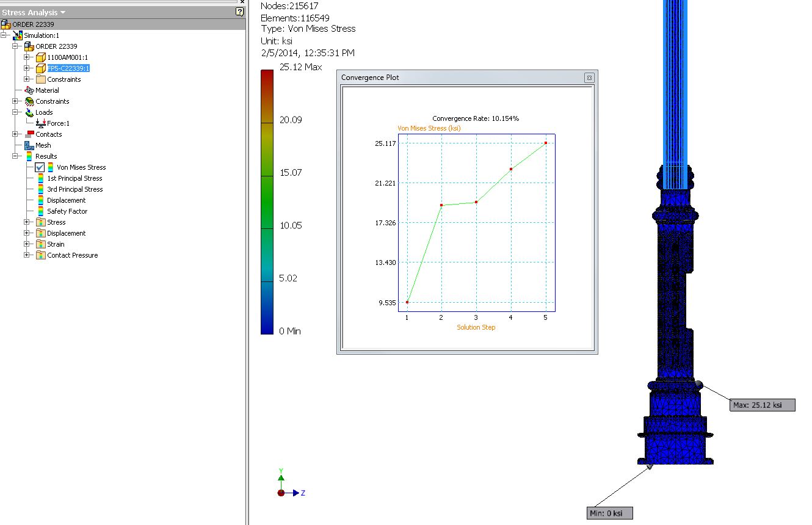Click the 3rd Principal Stress result icon
This screenshot has height=525, width=812.
pyautogui.click(x=41, y=189)
